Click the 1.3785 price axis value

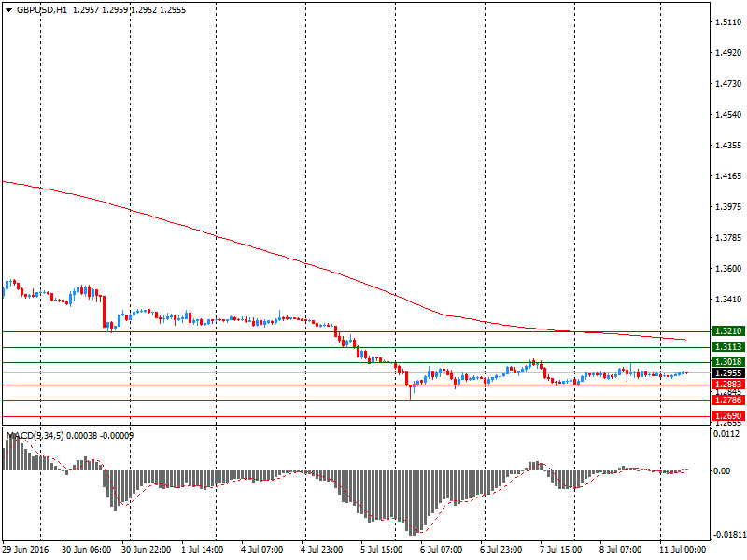click(728, 238)
